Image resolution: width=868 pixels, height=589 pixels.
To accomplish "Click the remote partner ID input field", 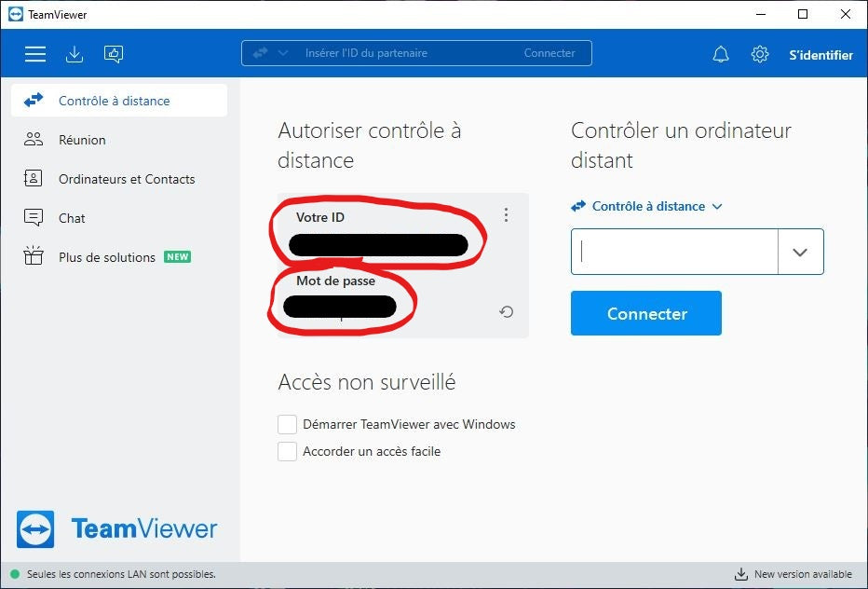I will click(674, 252).
